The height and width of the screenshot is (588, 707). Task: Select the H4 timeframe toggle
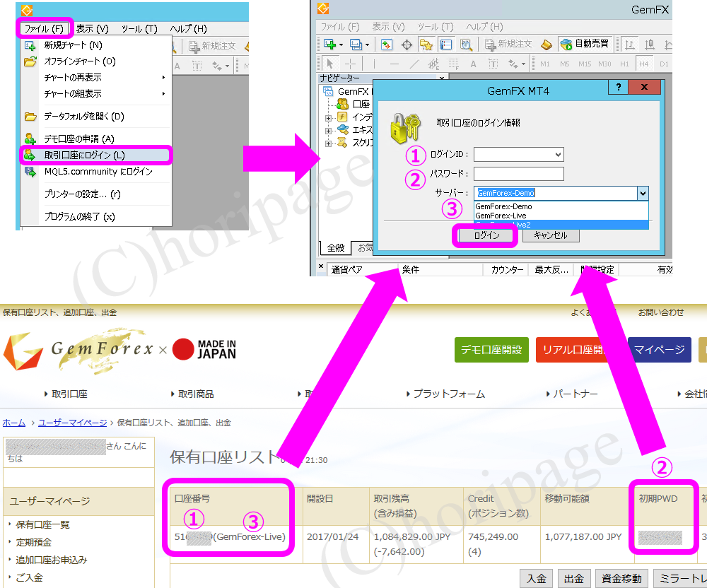point(643,64)
